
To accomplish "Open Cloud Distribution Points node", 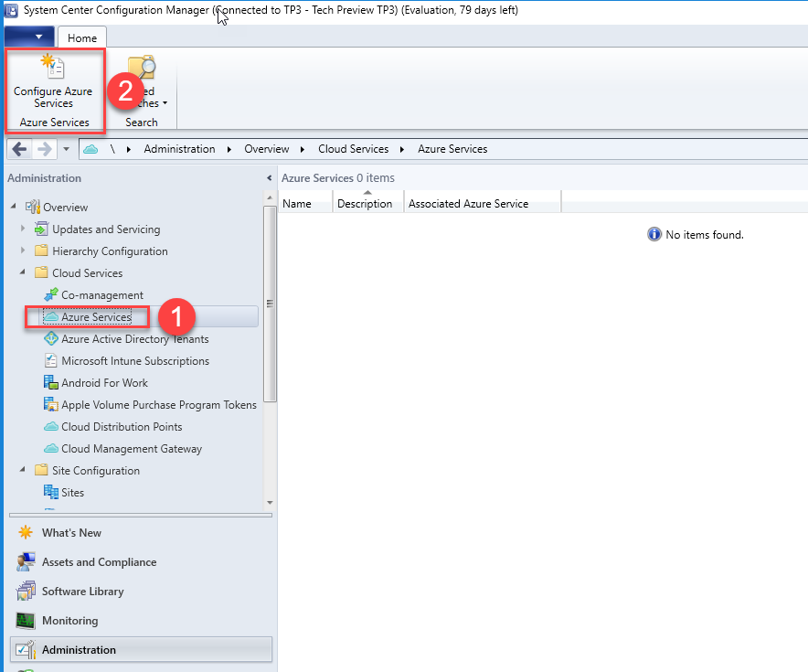I will coord(121,427).
